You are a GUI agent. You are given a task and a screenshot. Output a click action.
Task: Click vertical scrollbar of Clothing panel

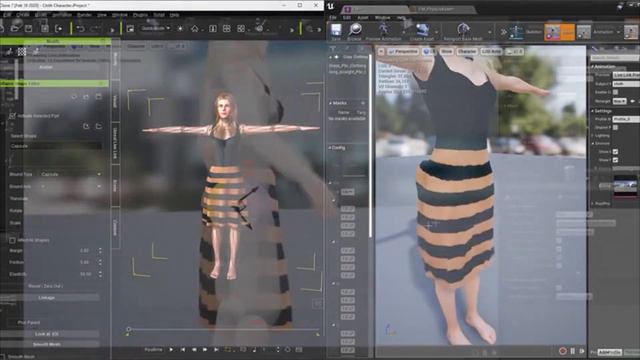(371, 145)
